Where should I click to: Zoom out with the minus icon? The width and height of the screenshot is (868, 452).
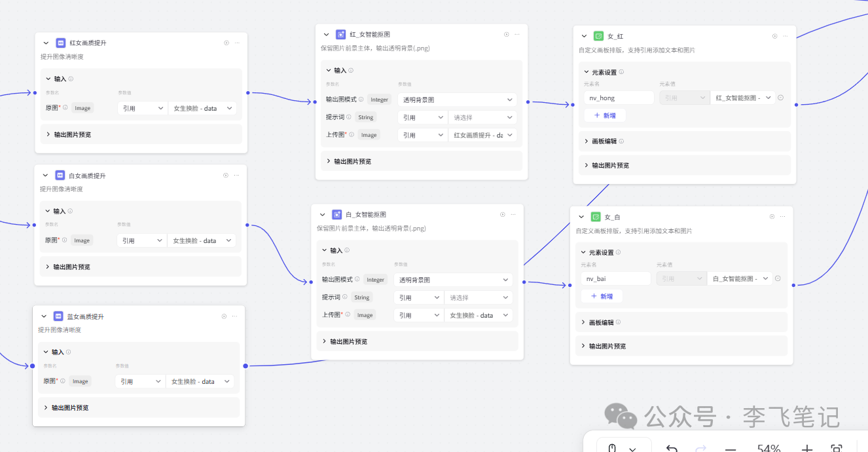pyautogui.click(x=731, y=449)
